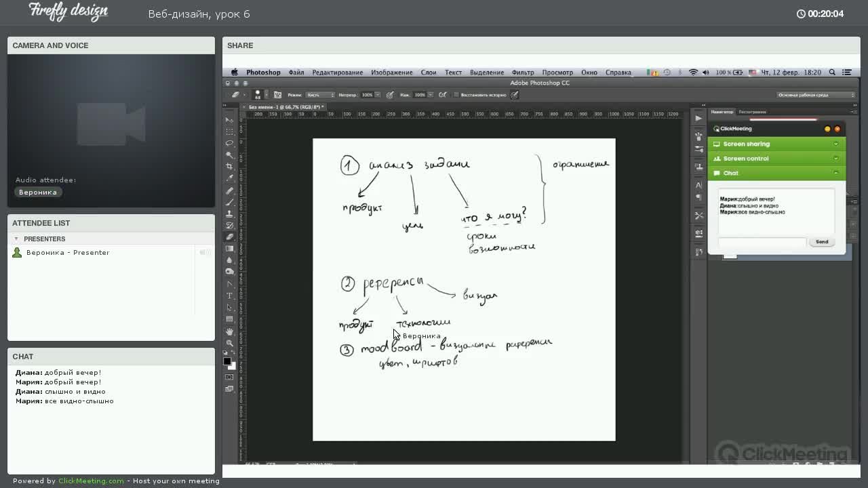Image resolution: width=868 pixels, height=488 pixels.
Task: Toggle Quick Mask mode icon
Action: pos(229,377)
